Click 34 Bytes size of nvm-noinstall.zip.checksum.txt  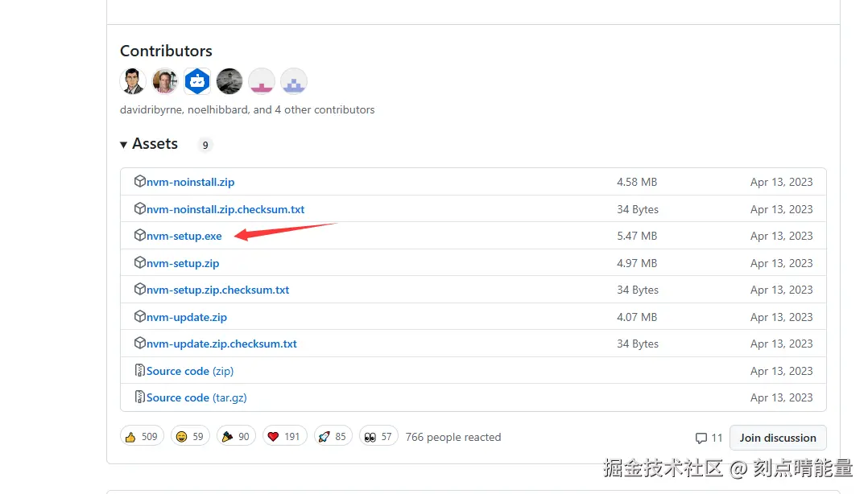[638, 210]
